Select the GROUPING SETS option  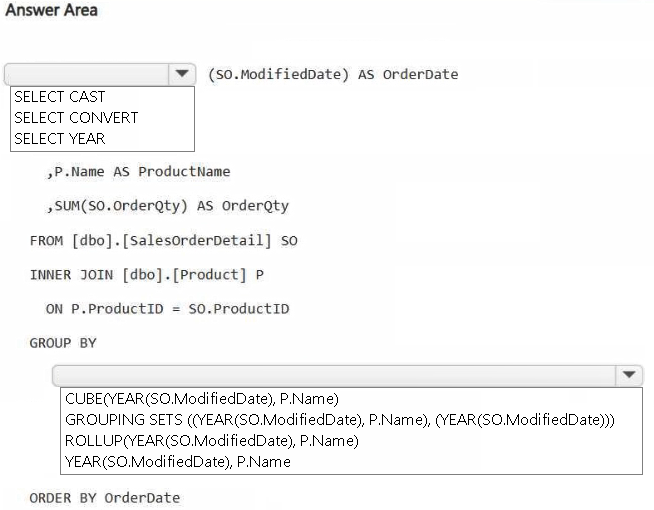pos(340,419)
